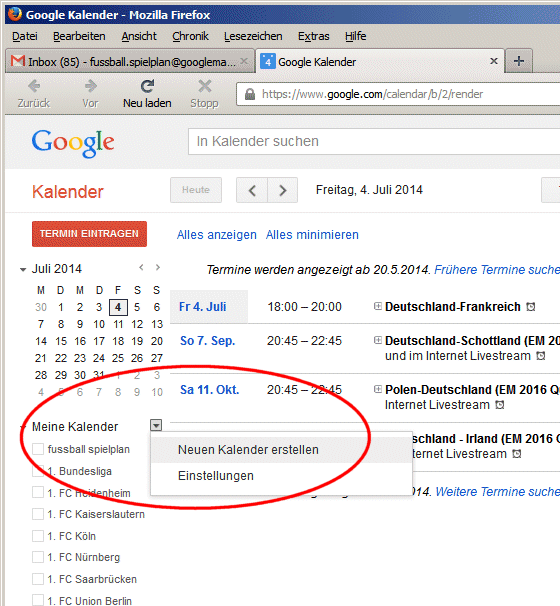Click the Alles minimieren link
Viewport: 560px width, 606px height.
click(x=312, y=235)
